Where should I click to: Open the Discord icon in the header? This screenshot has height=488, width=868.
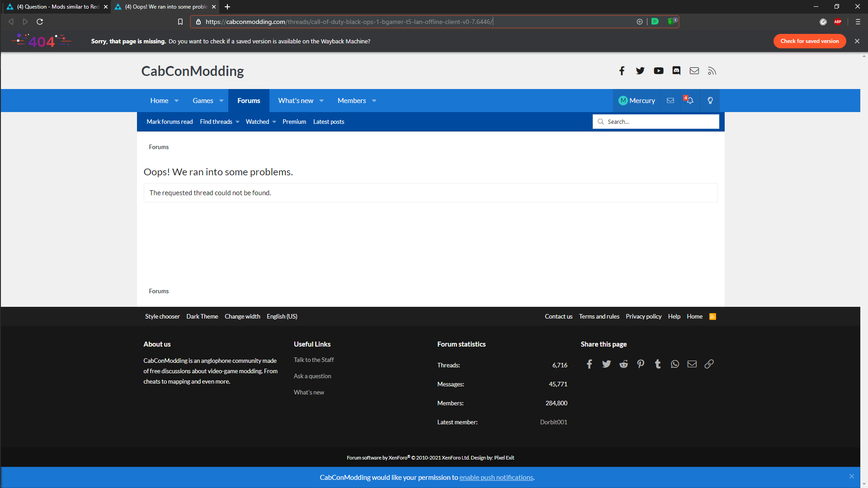point(676,71)
